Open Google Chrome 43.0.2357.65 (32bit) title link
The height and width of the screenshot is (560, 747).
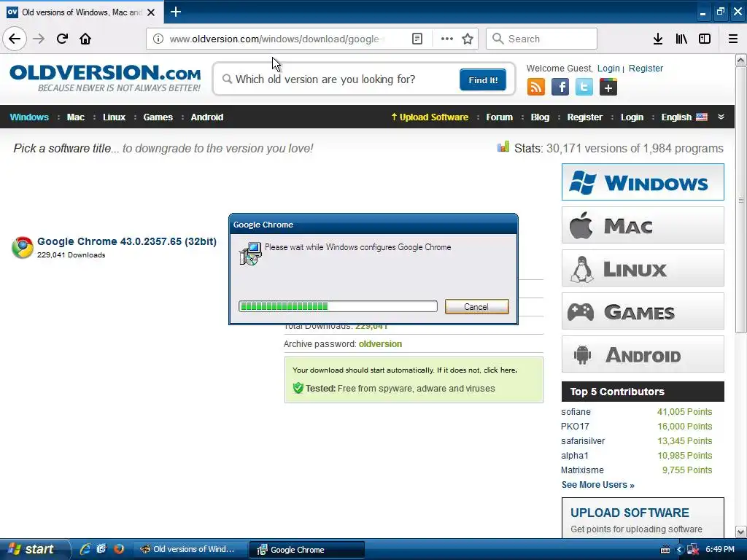(x=127, y=241)
